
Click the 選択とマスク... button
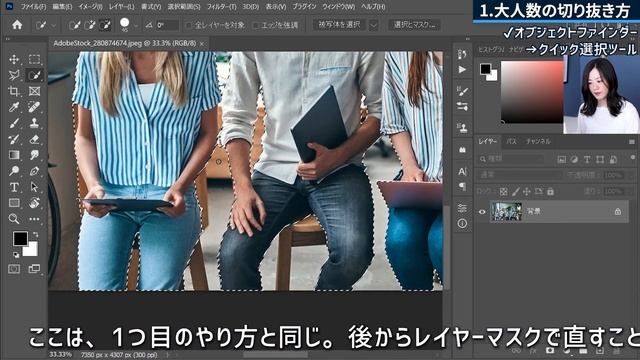(414, 25)
